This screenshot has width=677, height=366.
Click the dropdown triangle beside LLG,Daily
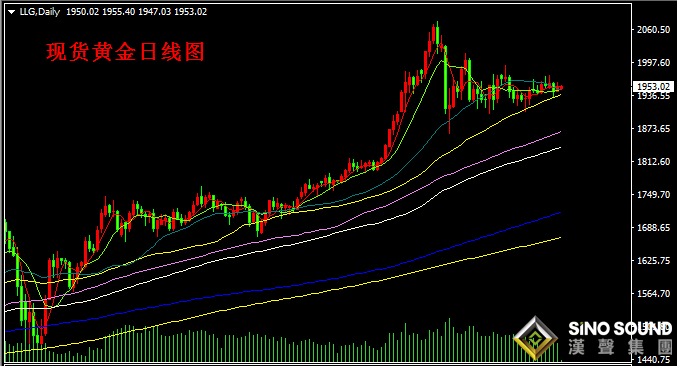click(11, 12)
